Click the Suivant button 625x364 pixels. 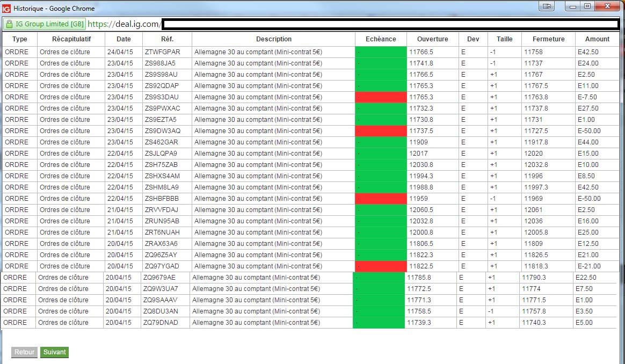pos(55,352)
